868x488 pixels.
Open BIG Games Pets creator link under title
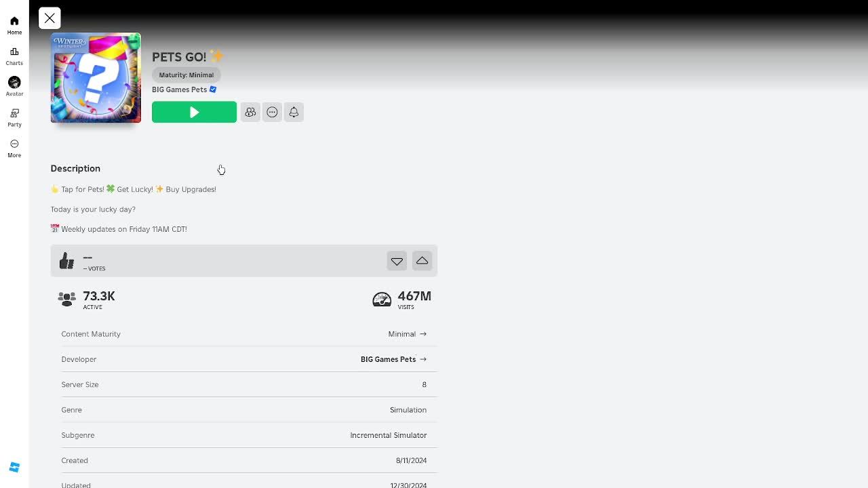(179, 89)
